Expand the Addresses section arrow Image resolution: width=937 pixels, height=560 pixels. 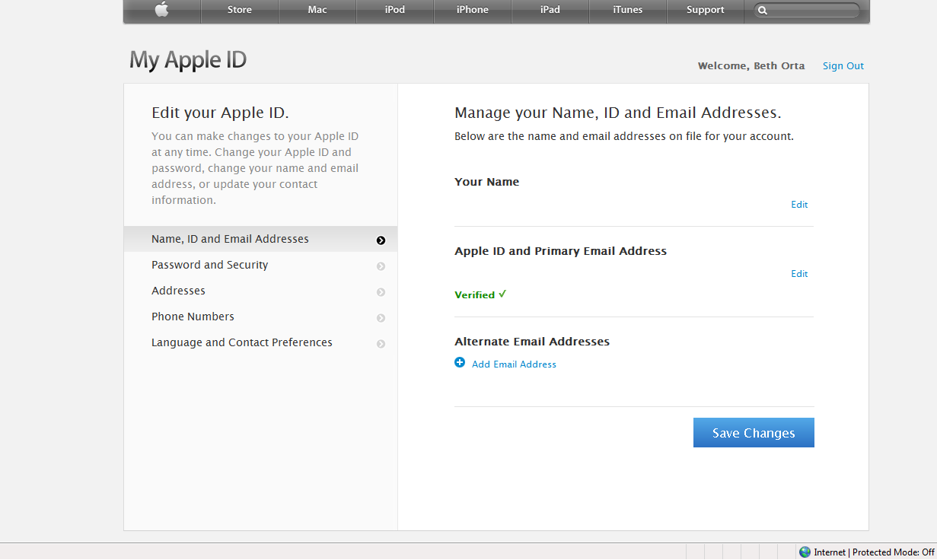(x=381, y=291)
